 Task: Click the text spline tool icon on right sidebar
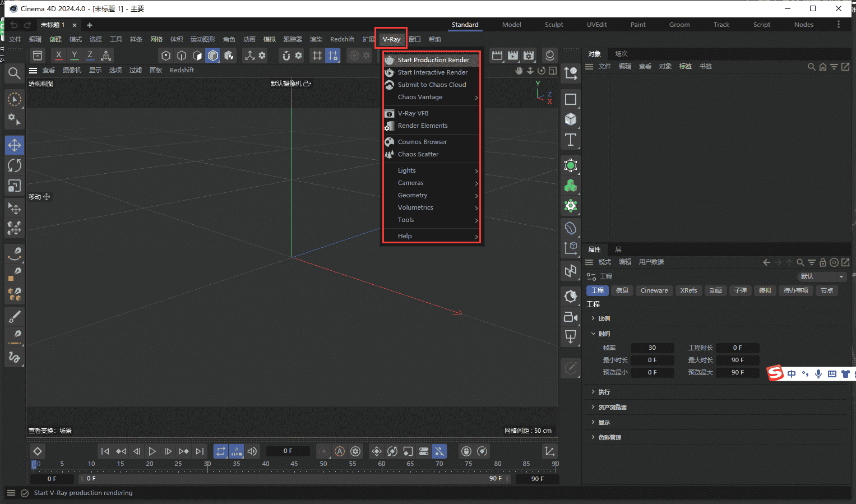click(x=570, y=140)
